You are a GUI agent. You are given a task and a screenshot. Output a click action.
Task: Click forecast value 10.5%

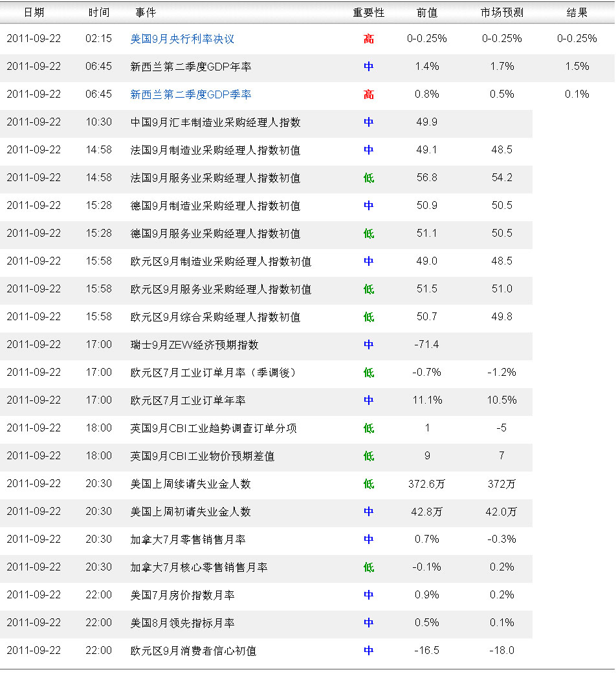[x=501, y=400]
